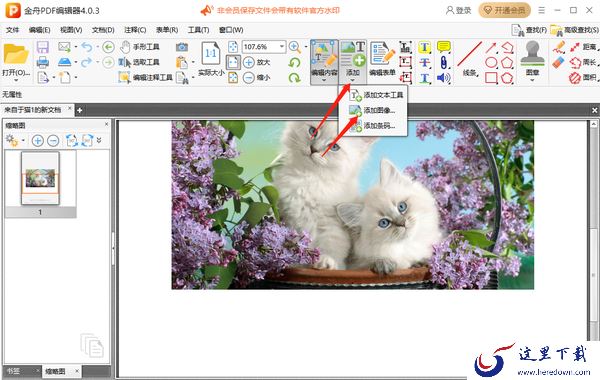Viewport: 600px width, 380px height.
Task: Click the Login (登录) button
Action: [x=458, y=10]
